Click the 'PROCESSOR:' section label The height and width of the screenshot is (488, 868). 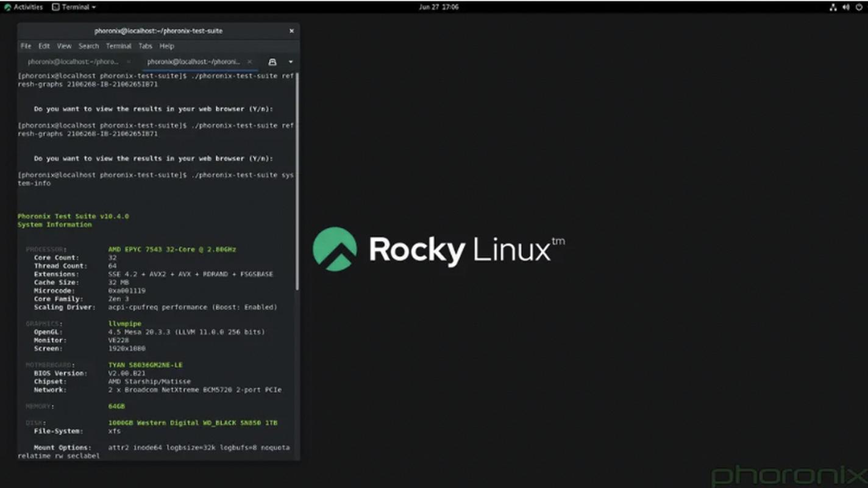click(x=46, y=249)
